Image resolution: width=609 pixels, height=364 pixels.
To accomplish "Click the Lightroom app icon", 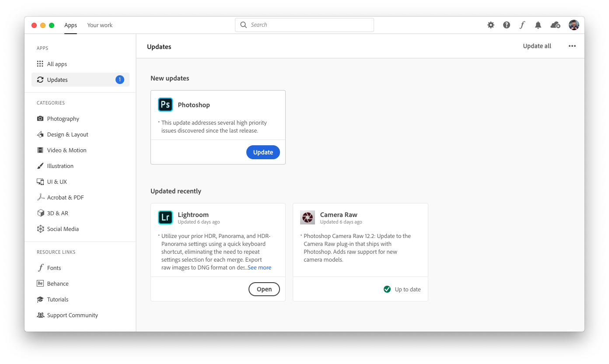I will (x=165, y=217).
